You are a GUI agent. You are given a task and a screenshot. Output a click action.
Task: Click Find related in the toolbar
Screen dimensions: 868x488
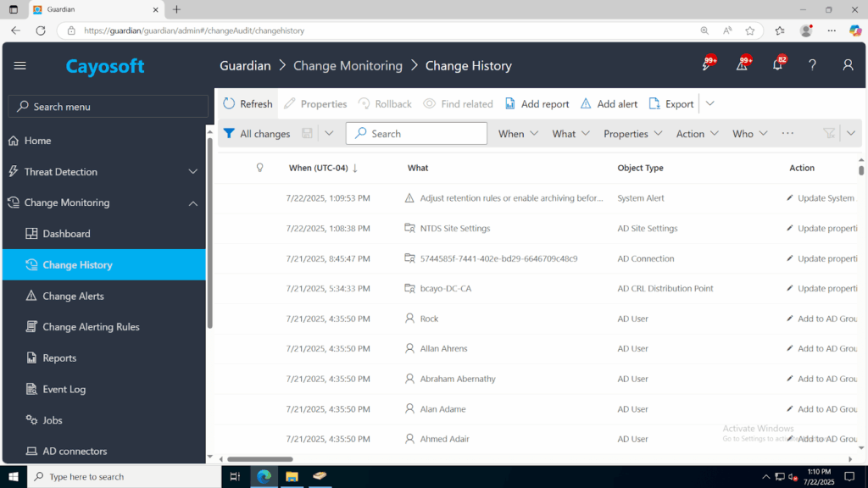[458, 103]
